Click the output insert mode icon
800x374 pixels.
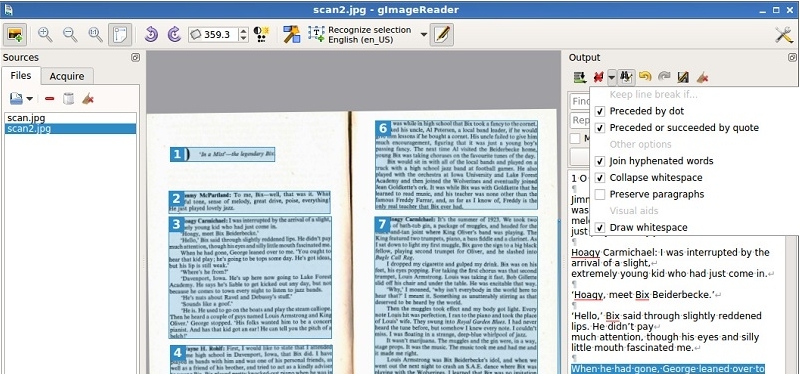(579, 77)
